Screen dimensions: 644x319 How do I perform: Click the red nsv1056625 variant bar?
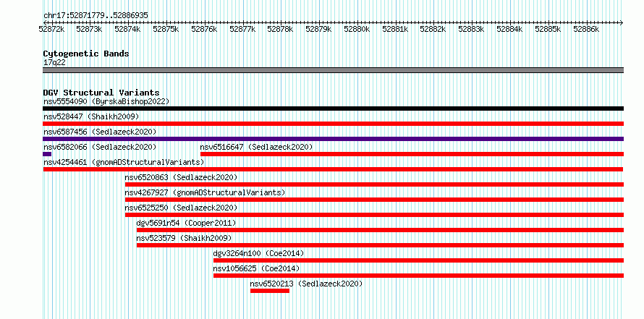point(418,276)
